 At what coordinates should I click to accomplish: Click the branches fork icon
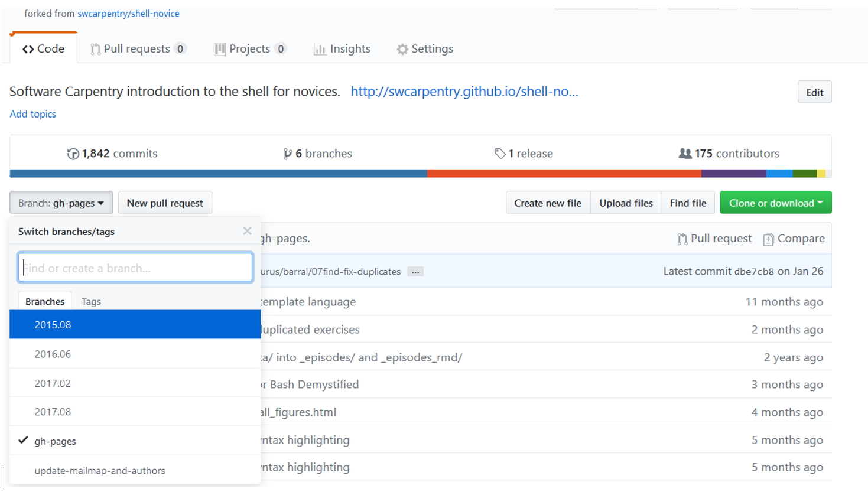coord(287,154)
